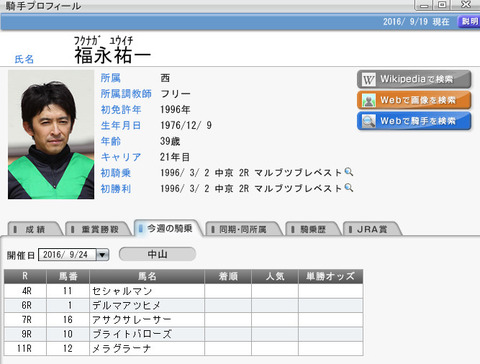
Task: Click the 氏名 label link
Action: pos(24,59)
